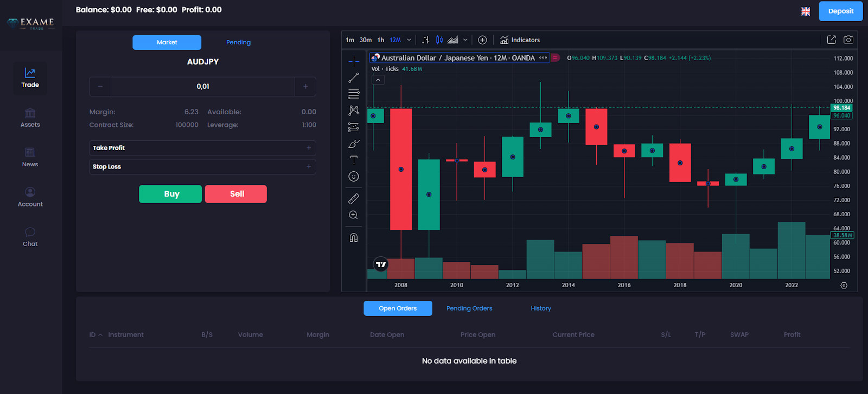Select the Fibonacci retracement tool
The height and width of the screenshot is (394, 868).
[x=354, y=94]
